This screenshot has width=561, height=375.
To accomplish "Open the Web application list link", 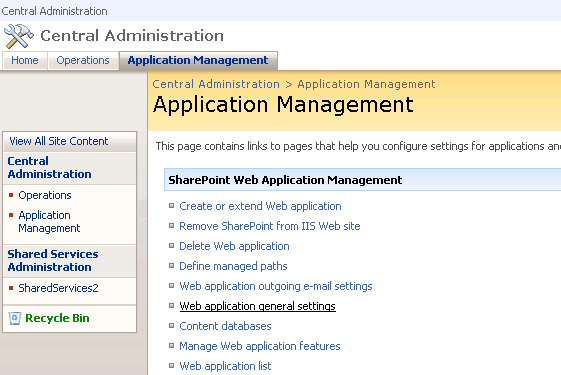I will [225, 366].
